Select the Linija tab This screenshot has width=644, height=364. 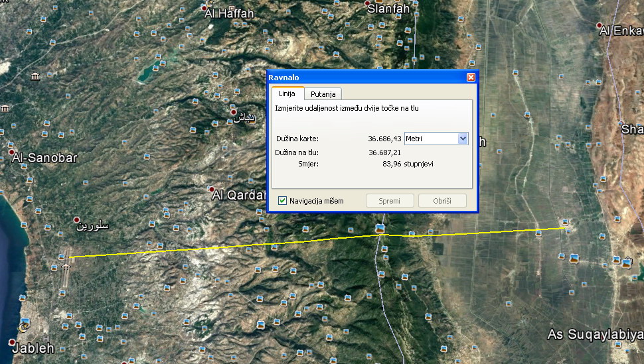pos(287,94)
